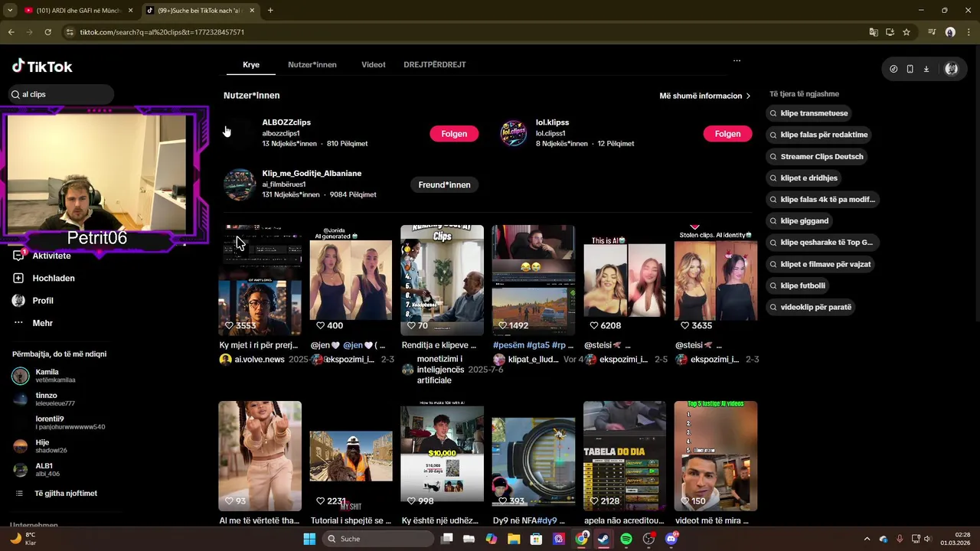980x551 pixels.
Task: Open the TikTok coins icon at top right
Action: [893, 69]
